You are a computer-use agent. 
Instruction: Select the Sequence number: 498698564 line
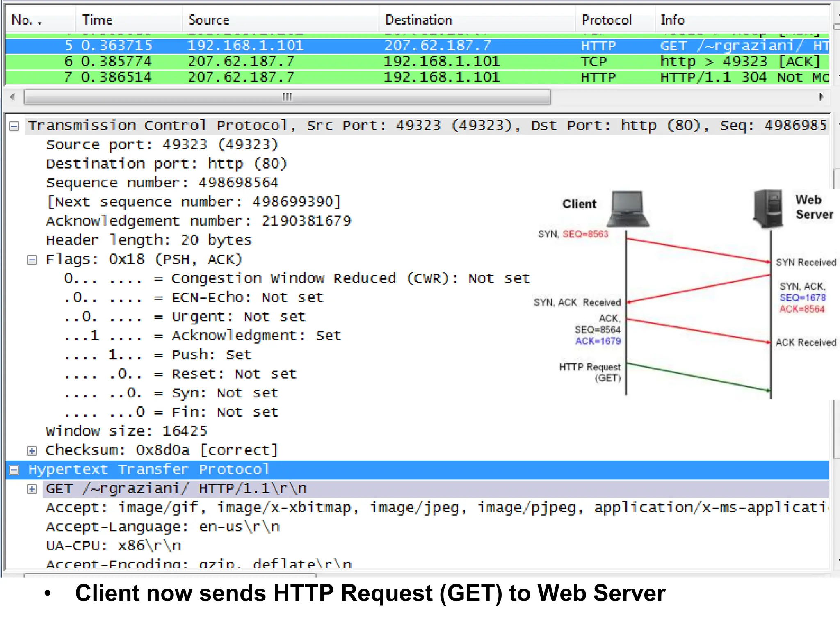[x=162, y=183]
